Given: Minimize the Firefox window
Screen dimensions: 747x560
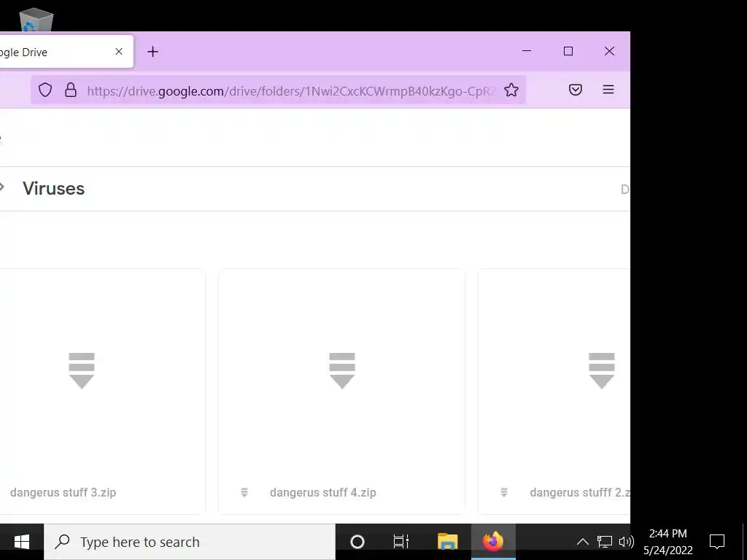Looking at the screenshot, I should tap(527, 51).
